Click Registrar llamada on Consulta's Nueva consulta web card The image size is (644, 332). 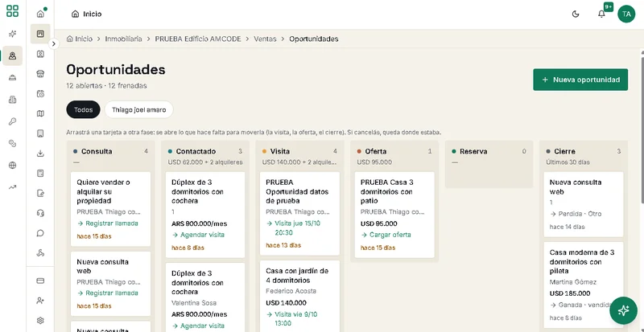point(108,293)
